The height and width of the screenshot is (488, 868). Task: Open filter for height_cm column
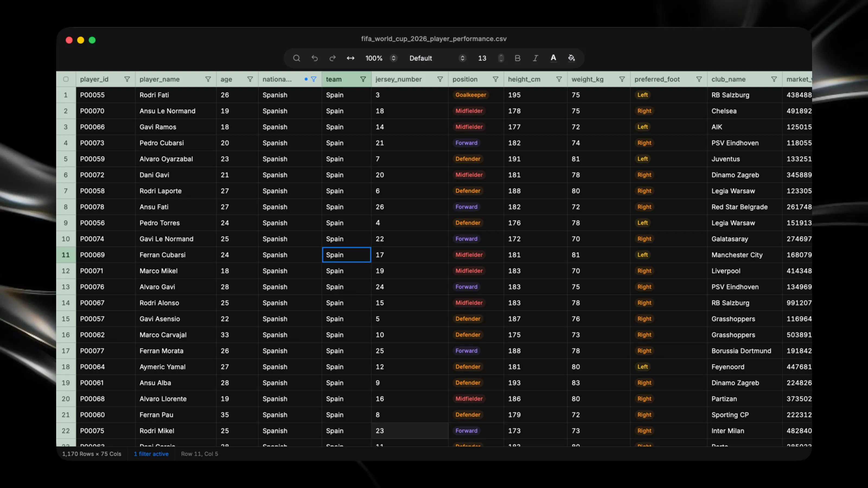[x=559, y=79]
